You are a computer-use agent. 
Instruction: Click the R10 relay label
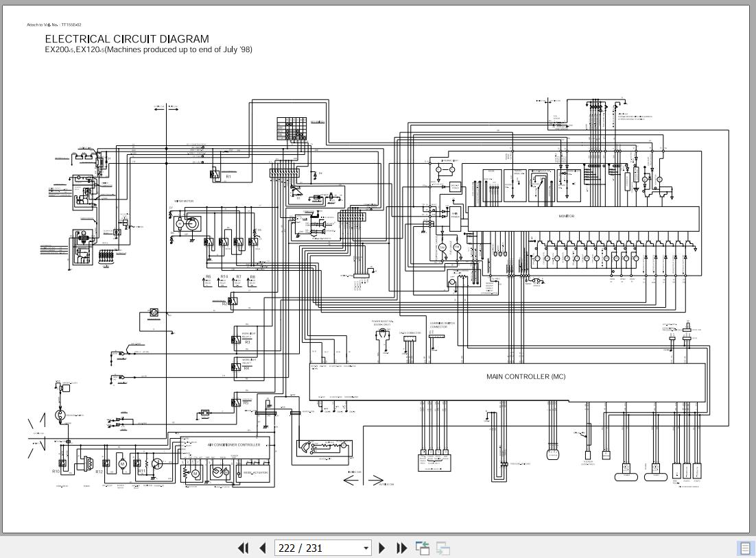[56, 471]
